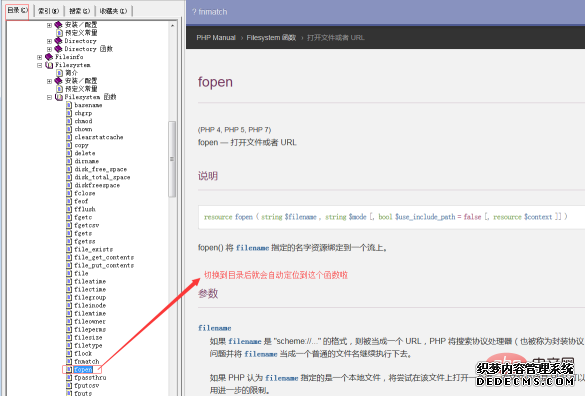Open the fgetc tree entry
Screen dimensions: 585x396
(83, 217)
